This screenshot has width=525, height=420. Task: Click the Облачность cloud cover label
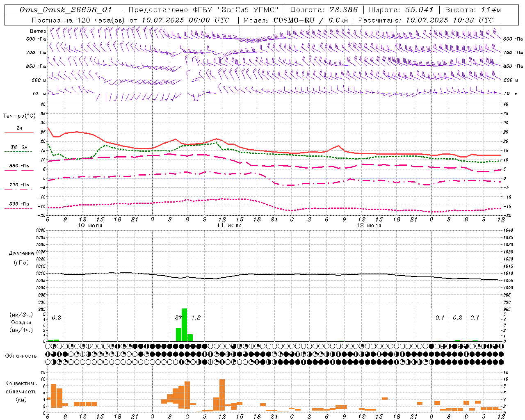(x=21, y=356)
